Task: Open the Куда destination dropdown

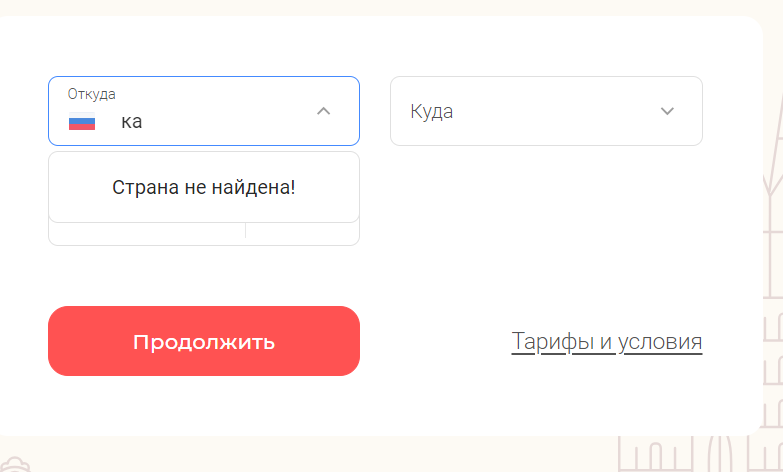Action: click(x=546, y=111)
